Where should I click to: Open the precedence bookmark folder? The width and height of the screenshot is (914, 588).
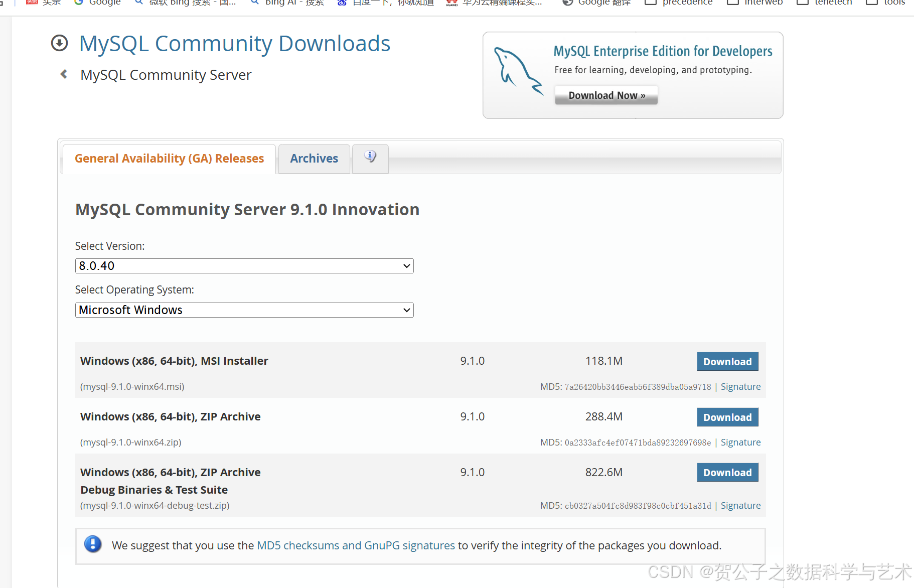[678, 3]
